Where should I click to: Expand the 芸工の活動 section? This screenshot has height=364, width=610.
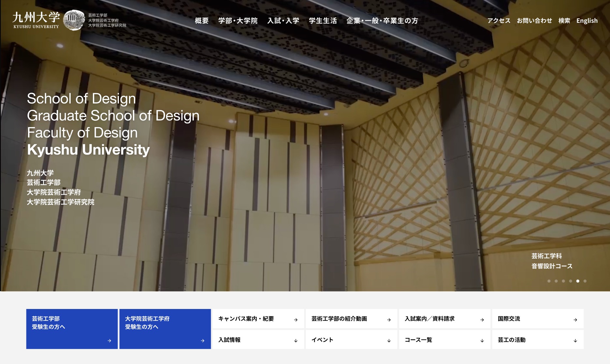(575, 341)
